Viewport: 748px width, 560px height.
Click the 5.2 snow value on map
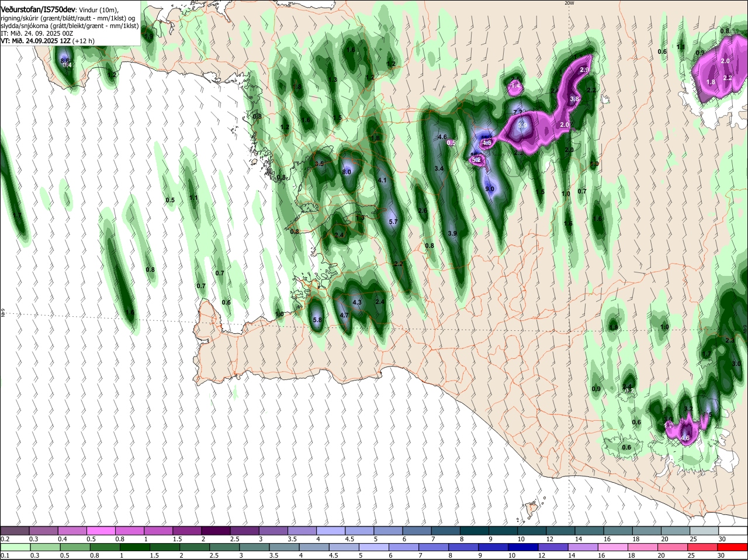[476, 160]
